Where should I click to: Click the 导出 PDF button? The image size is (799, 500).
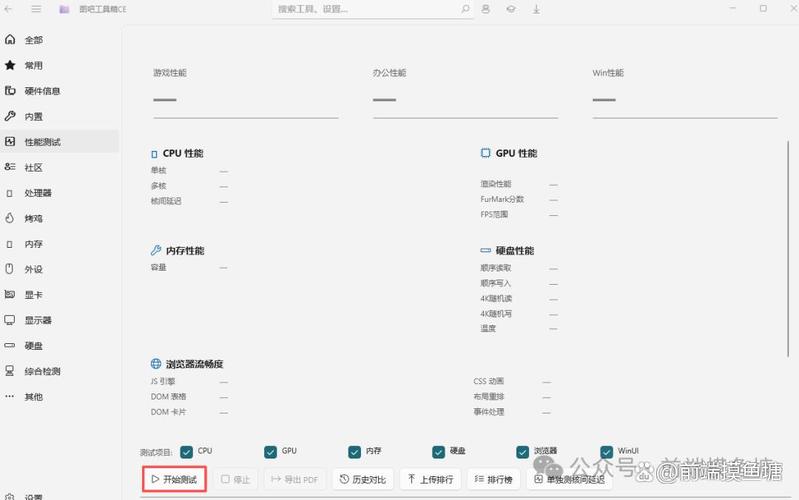click(x=295, y=479)
